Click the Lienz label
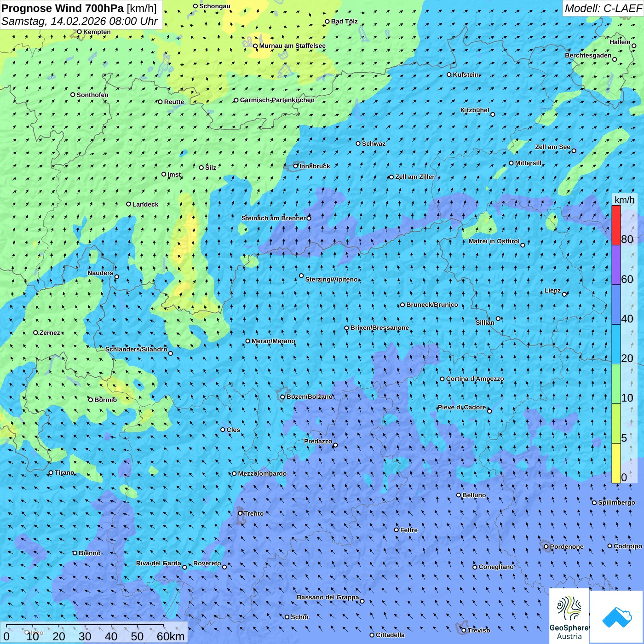The height and width of the screenshot is (644, 644). pyautogui.click(x=552, y=290)
